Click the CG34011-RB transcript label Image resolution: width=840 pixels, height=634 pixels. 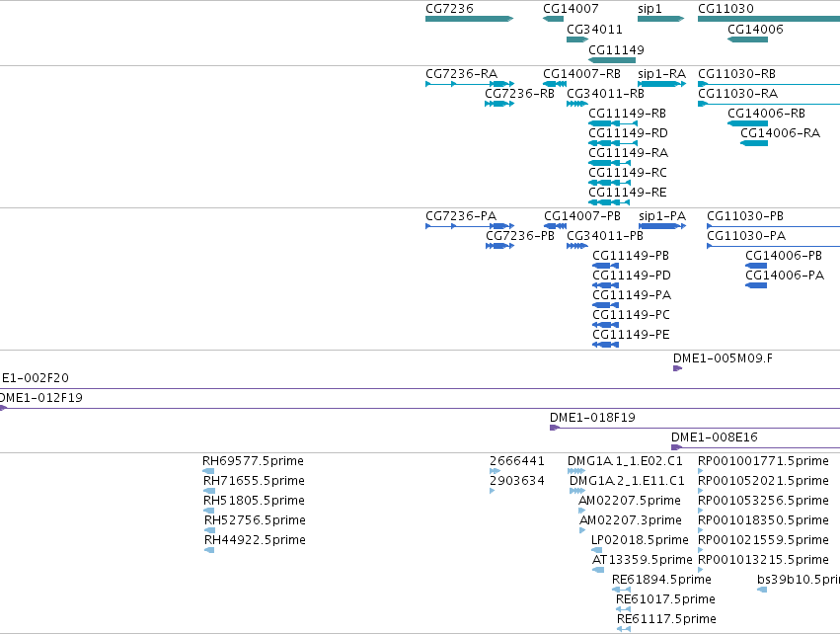click(x=605, y=93)
